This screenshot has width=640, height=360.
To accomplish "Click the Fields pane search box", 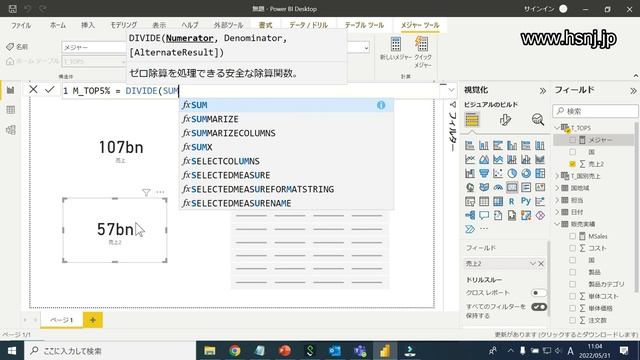I will click(x=596, y=111).
